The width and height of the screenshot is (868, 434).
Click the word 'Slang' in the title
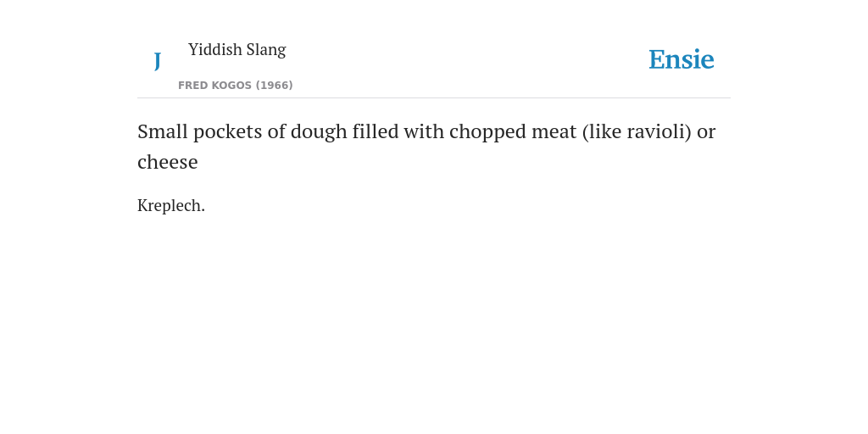coord(266,50)
